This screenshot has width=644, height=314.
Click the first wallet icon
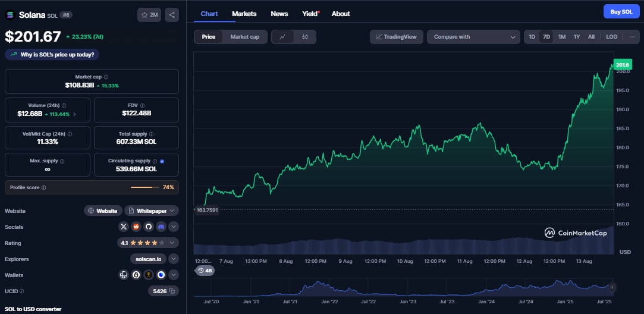124,275
